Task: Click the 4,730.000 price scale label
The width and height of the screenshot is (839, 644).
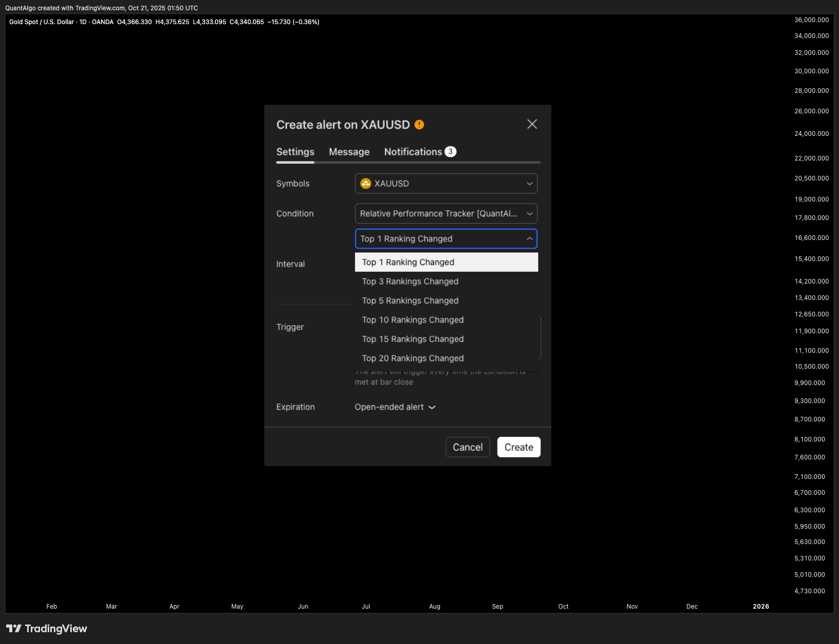Action: click(809, 591)
